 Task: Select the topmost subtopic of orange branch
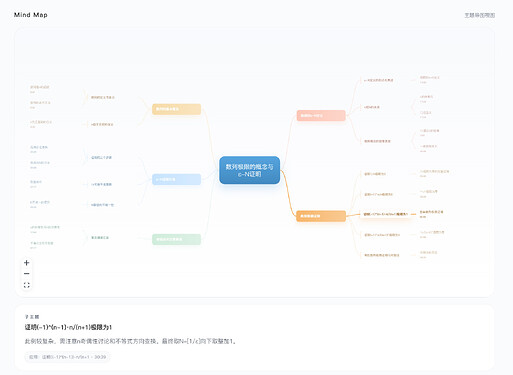point(375,174)
